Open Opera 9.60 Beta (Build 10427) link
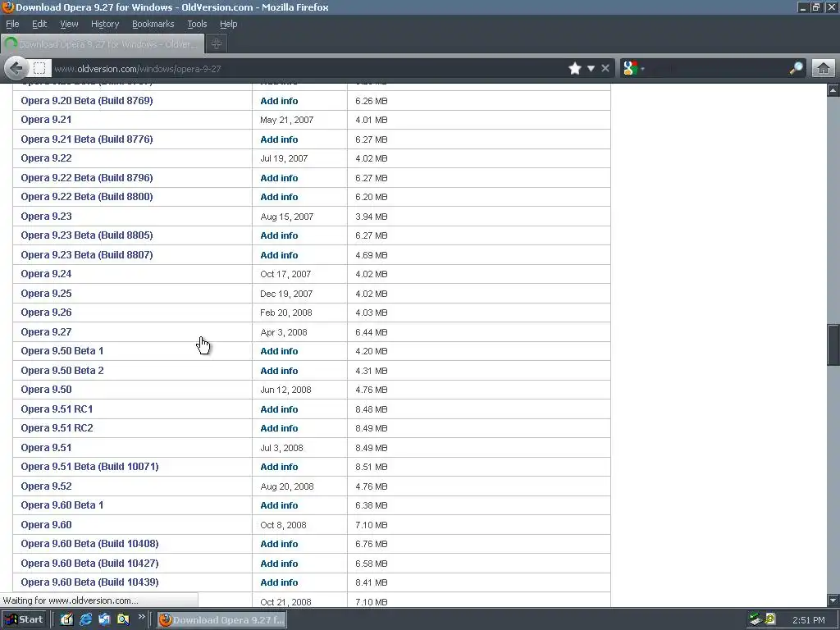The width and height of the screenshot is (840, 630). coord(89,564)
